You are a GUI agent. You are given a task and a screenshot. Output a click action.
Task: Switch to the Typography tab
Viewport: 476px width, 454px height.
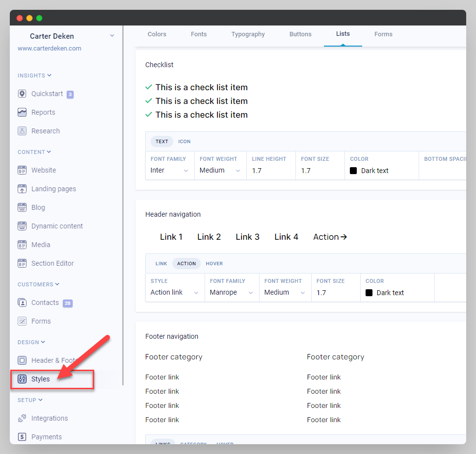(248, 34)
